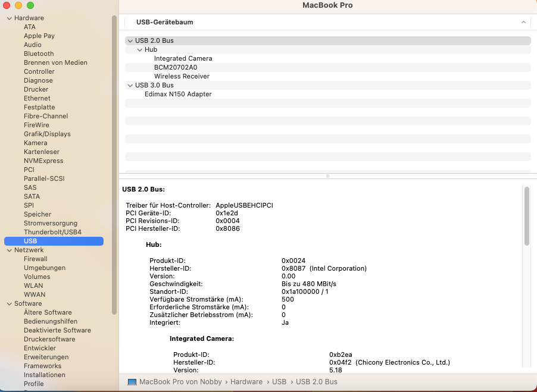Open the Ethernet hardware entry
Image resolution: width=537 pixels, height=392 pixels.
[x=37, y=98]
